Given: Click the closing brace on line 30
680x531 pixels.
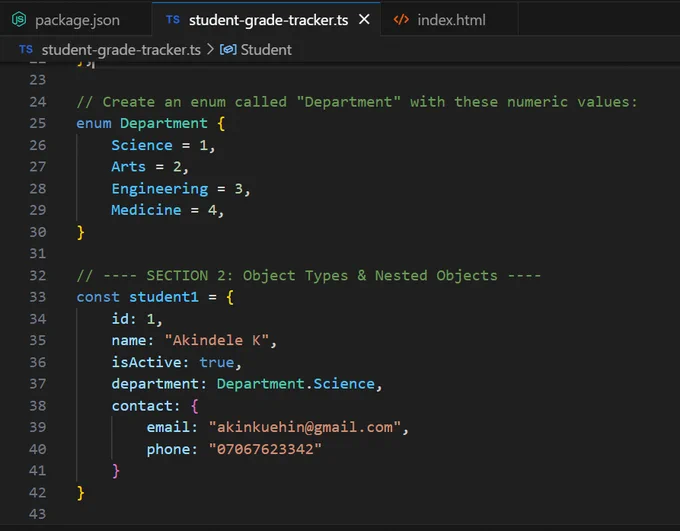Looking at the screenshot, I should click(80, 232).
